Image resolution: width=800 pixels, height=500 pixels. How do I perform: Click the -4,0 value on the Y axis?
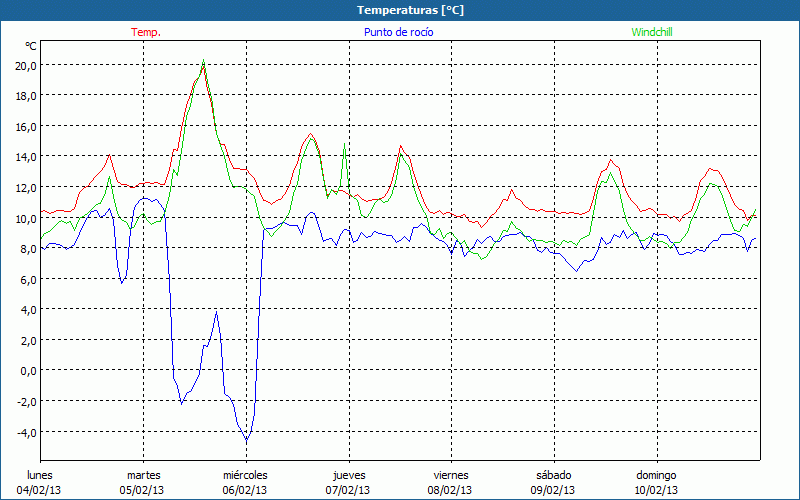25,432
